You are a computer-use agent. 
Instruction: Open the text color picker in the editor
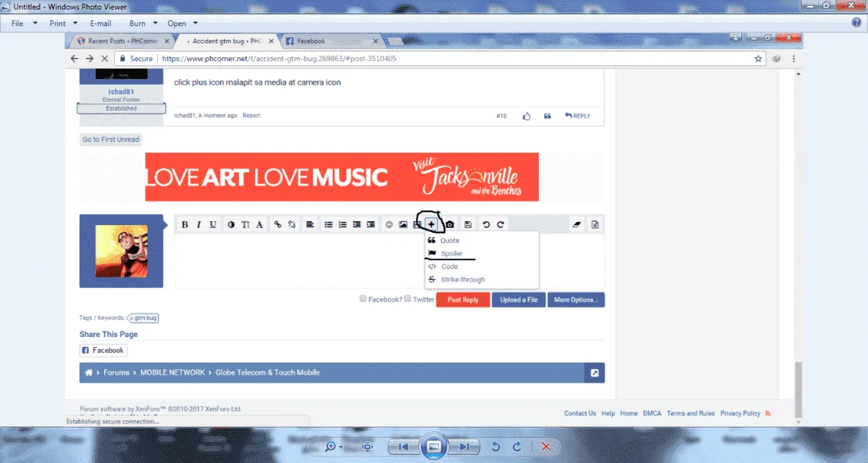[x=231, y=225]
